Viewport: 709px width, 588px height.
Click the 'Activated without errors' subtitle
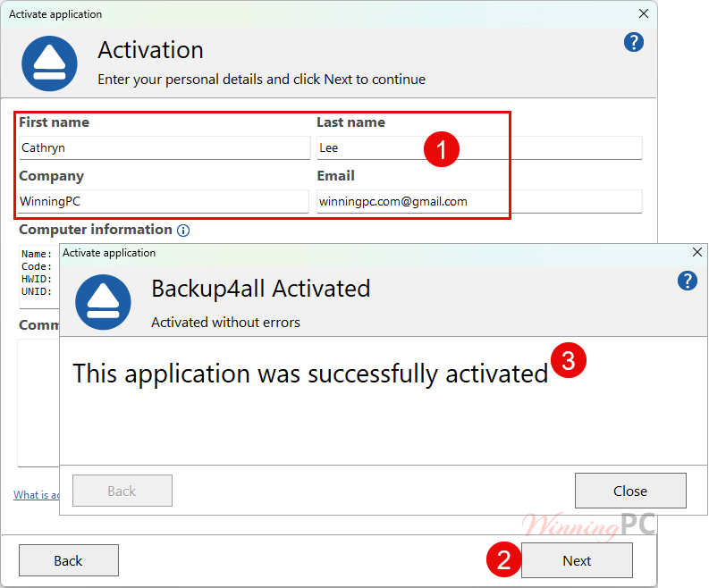(x=225, y=323)
